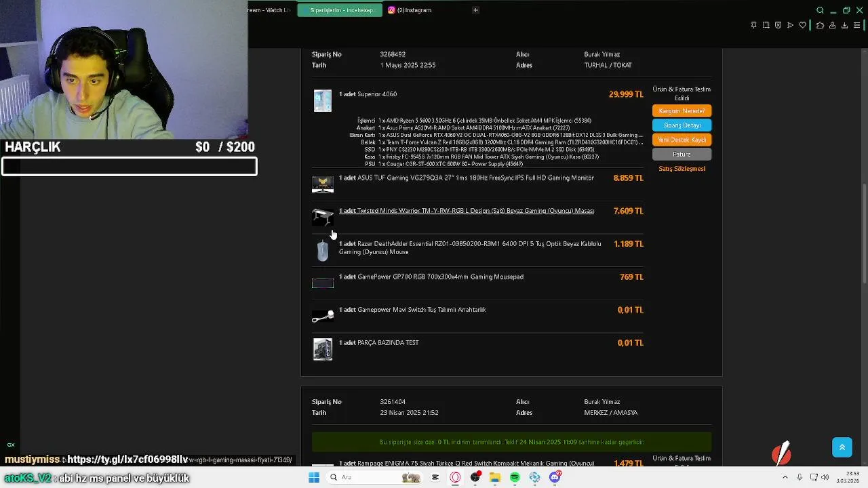Screen dimensions: 868x488
Task: Open the Easy Setup menu icon
Action: point(856,25)
